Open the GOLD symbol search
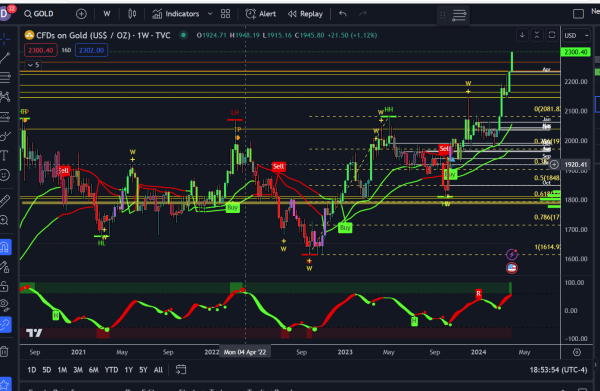This screenshot has width=600, height=391. (39, 14)
